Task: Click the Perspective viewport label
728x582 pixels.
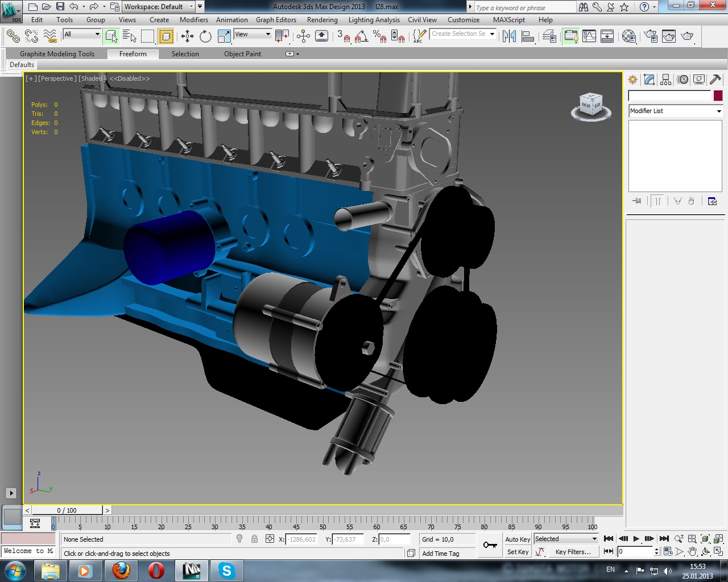Action: point(57,78)
